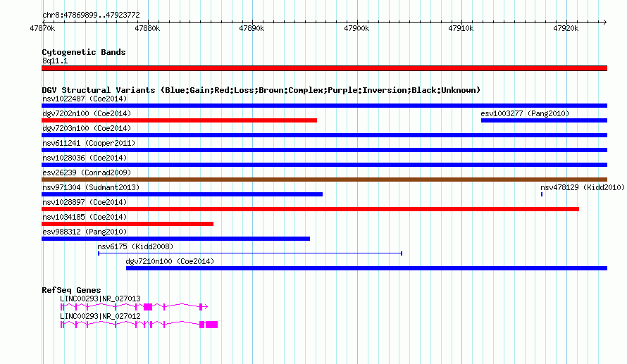Click the nsv971304 blue bar

coord(182,194)
